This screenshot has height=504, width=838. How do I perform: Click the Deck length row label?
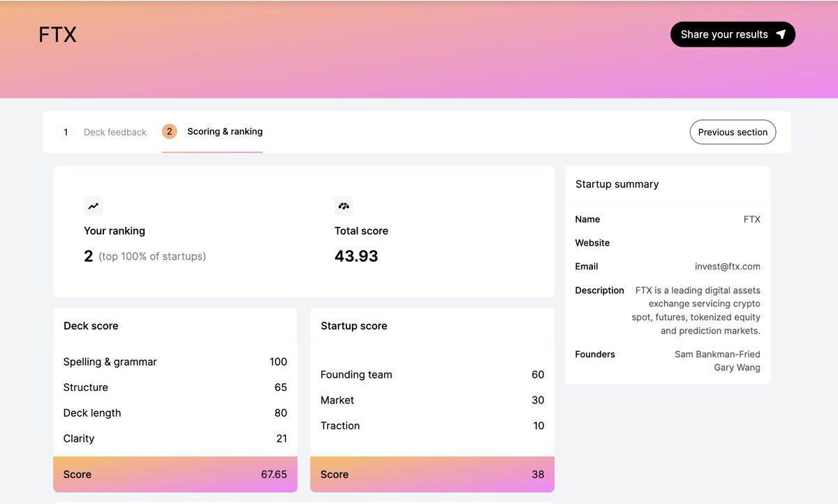(92, 413)
